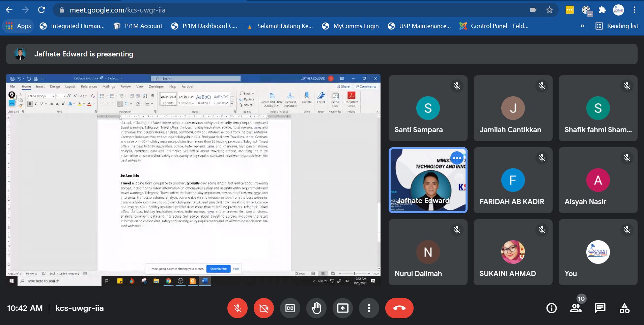Open more options three-dot menu
This screenshot has width=644, height=325.
tap(369, 308)
